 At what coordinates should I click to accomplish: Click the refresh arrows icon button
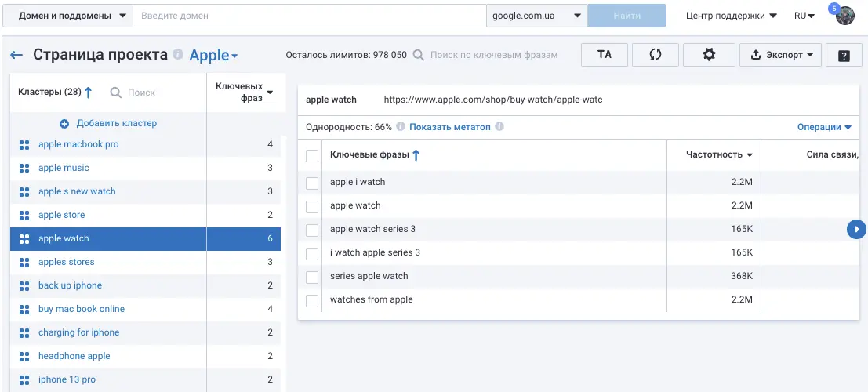click(656, 54)
